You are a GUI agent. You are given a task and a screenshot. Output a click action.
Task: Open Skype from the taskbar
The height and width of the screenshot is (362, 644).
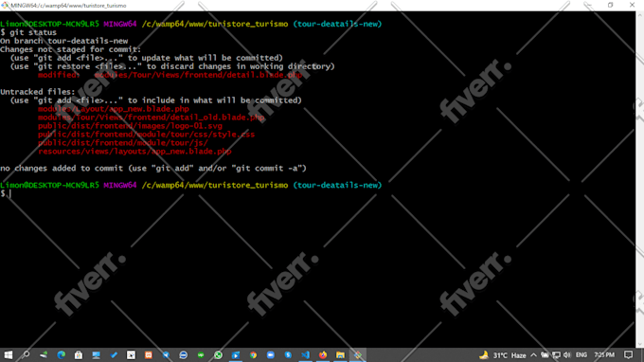pyautogui.click(x=288, y=354)
